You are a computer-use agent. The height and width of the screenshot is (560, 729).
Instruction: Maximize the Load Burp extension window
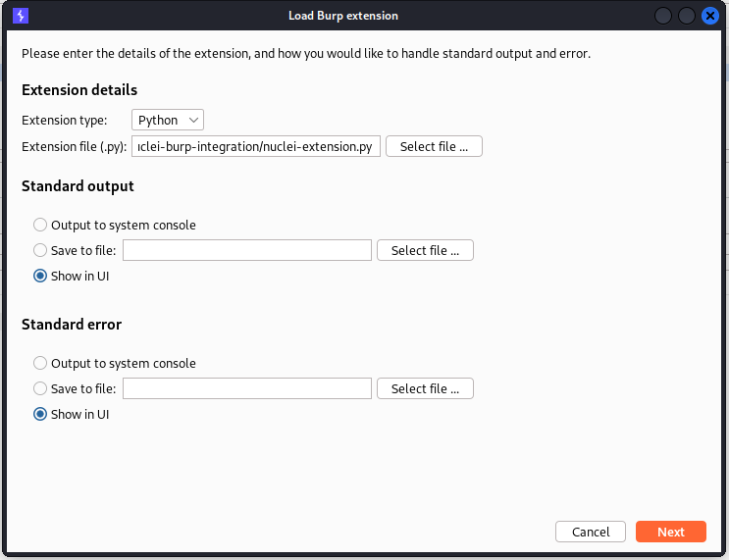point(687,16)
